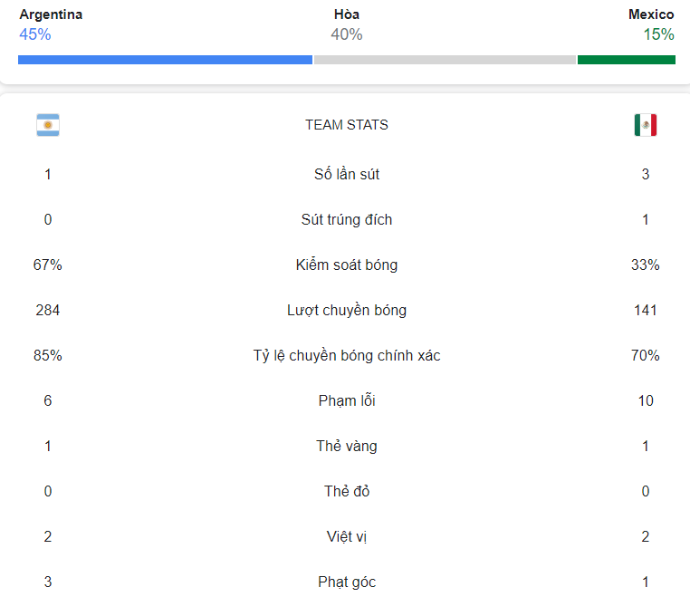The image size is (690, 616).
Task: Click Tỷ lệ chuyền bóng chính xác label
Action: pyautogui.click(x=347, y=356)
